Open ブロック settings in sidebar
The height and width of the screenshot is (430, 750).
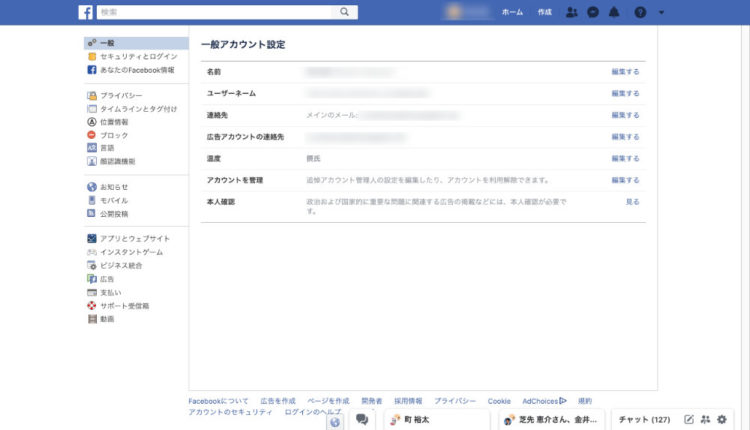point(113,135)
